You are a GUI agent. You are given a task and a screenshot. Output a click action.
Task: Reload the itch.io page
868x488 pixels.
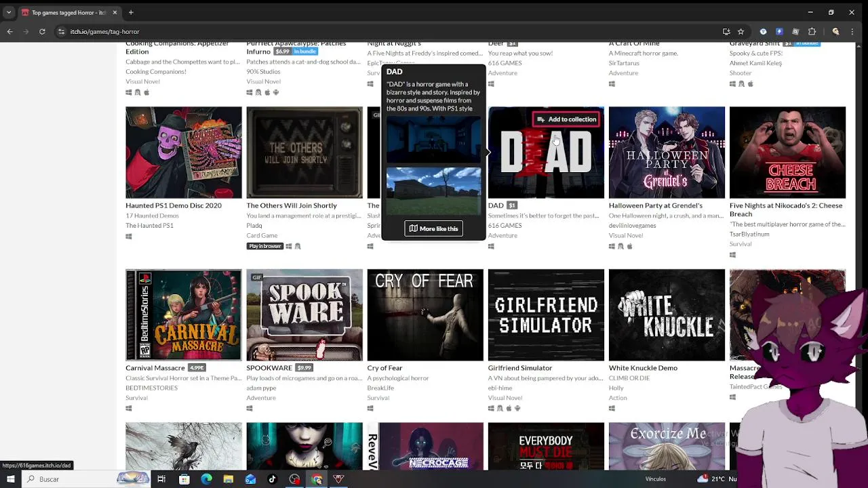(42, 31)
